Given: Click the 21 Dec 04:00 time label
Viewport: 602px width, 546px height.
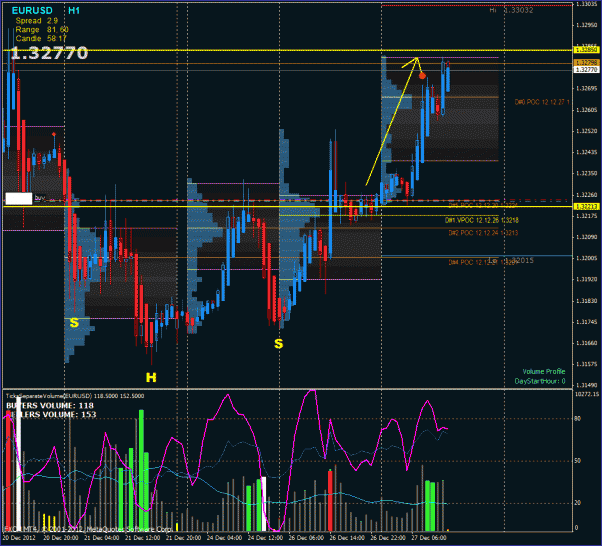Looking at the screenshot, I should pyautogui.click(x=102, y=538).
